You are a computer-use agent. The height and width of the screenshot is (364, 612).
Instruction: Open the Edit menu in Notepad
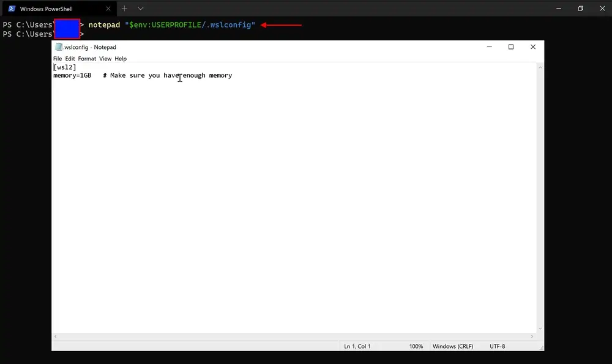[x=70, y=59]
